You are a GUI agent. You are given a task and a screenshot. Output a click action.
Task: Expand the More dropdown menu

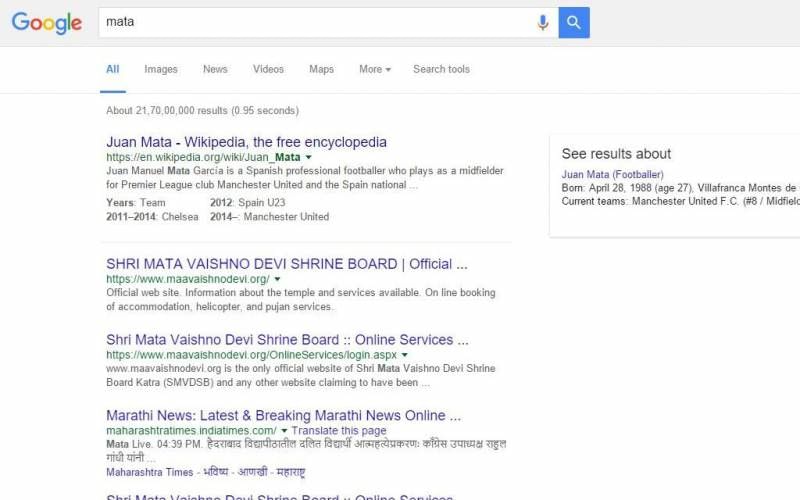coord(375,69)
